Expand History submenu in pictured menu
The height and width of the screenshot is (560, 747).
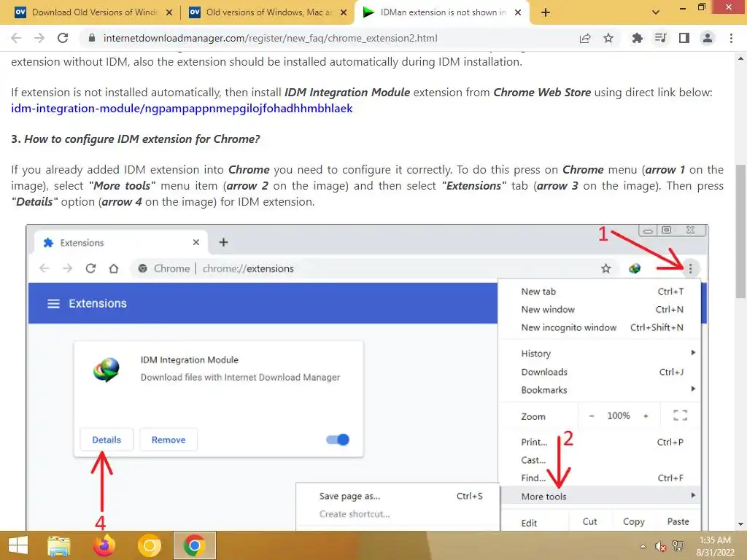point(600,354)
